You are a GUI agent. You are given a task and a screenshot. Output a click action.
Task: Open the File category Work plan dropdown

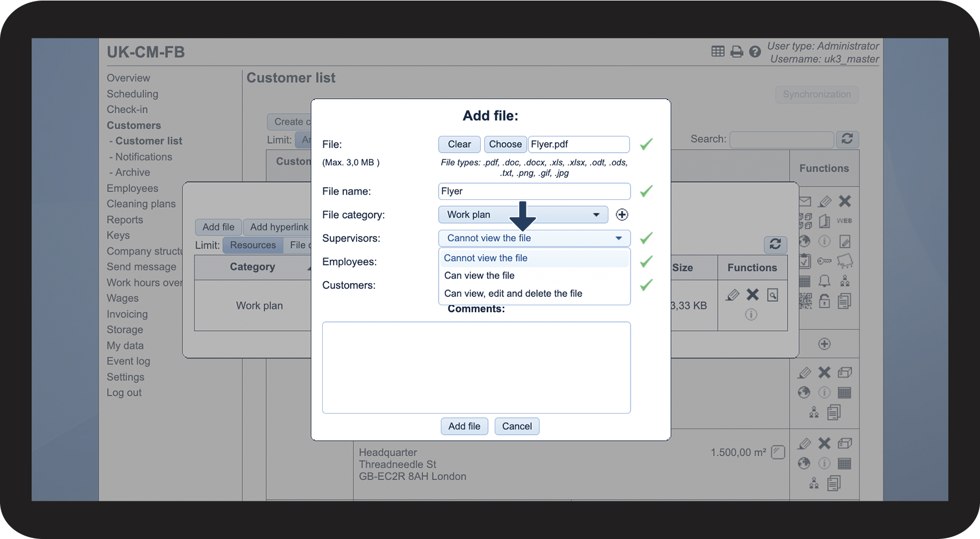[x=523, y=215]
